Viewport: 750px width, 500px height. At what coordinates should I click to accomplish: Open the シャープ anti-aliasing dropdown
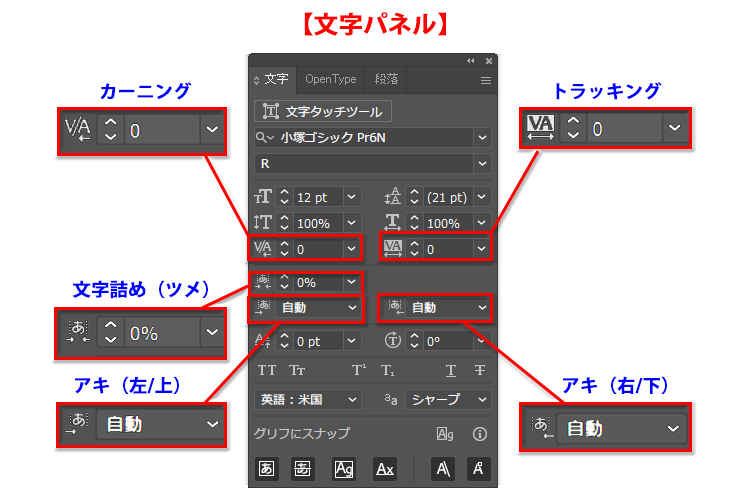click(448, 400)
